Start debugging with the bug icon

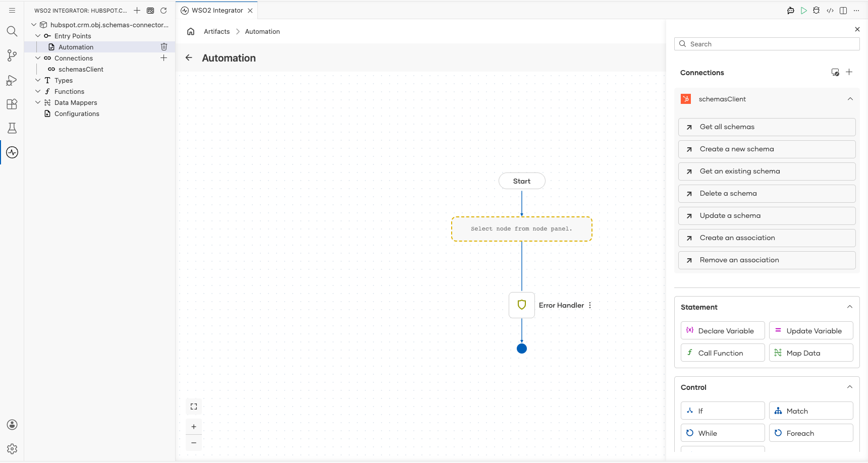point(817,11)
